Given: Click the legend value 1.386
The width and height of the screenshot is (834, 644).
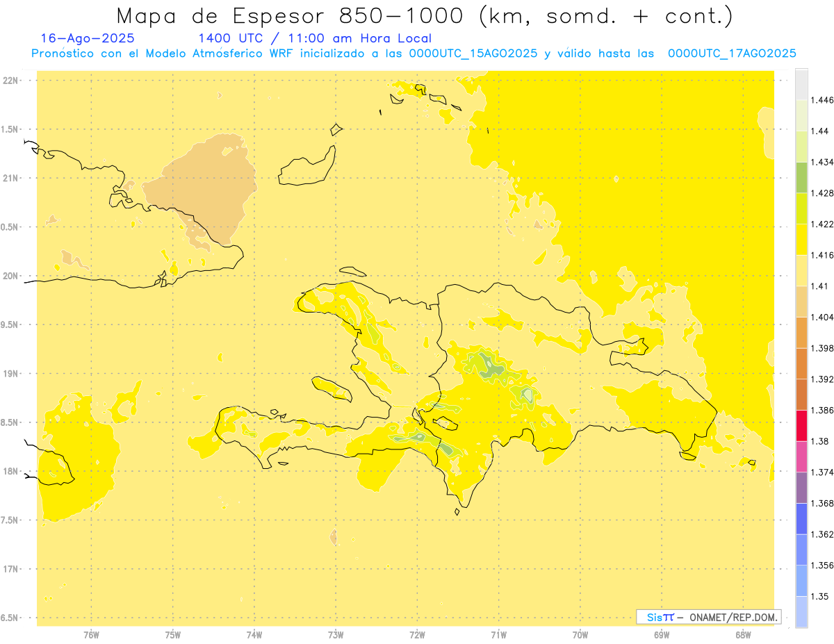Looking at the screenshot, I should tap(822, 411).
